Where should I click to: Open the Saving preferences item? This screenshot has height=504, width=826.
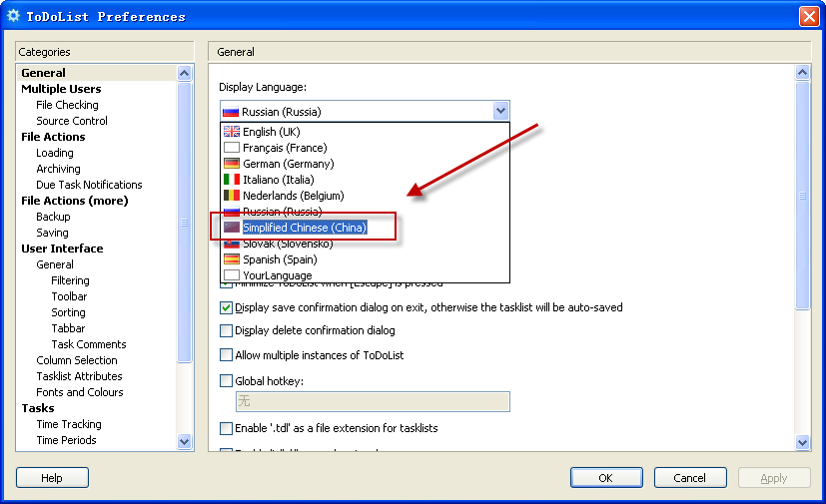52,233
